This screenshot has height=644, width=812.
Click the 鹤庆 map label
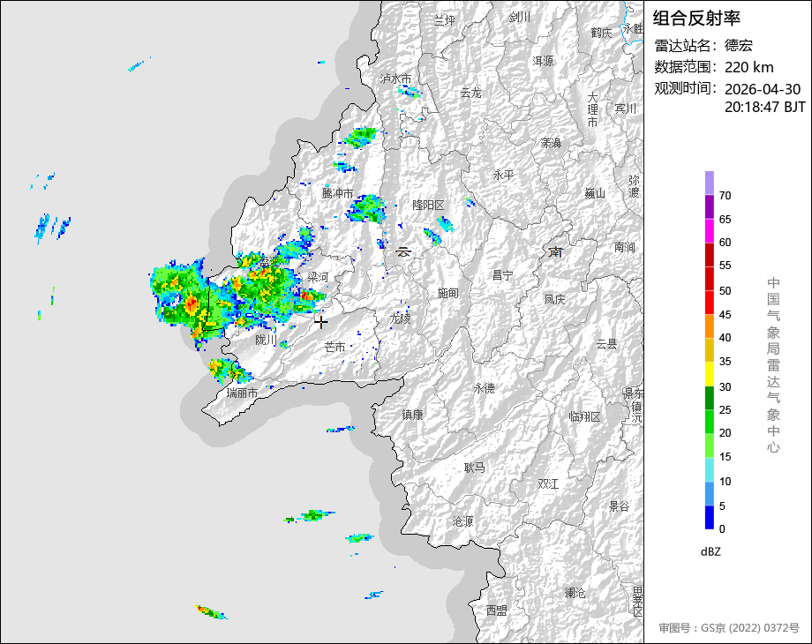[x=601, y=33]
